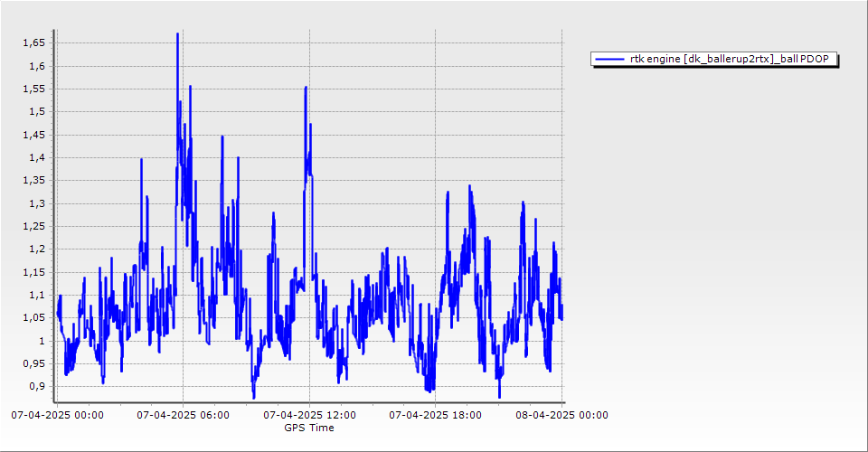Click the y-axis value '1'
The image size is (868, 452).
click(x=42, y=341)
